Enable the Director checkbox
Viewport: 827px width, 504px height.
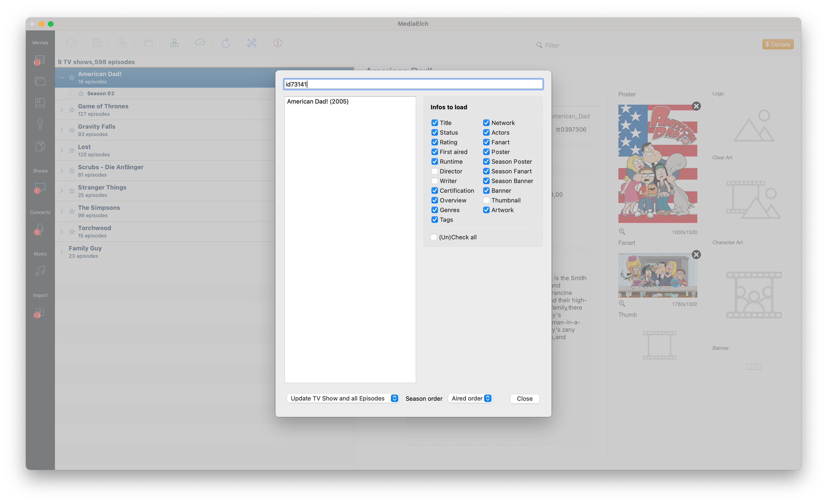tap(435, 171)
